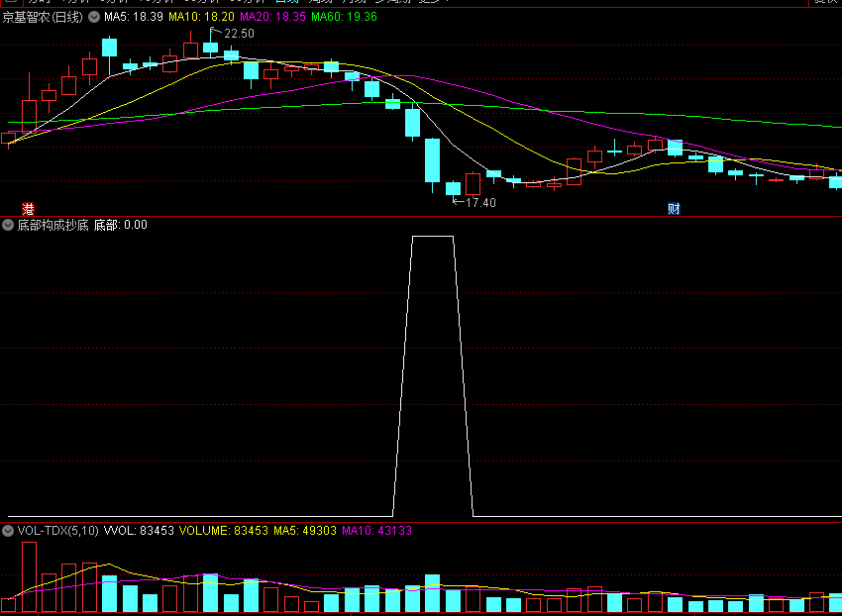The width and height of the screenshot is (842, 616).
Task: Expand the 底部构成抄底 indicator options arrow
Action: pos(8,225)
